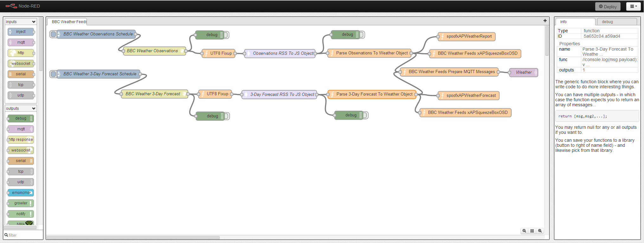This screenshot has width=644, height=243.
Task: Select the udp output palette node
Action: (21, 182)
